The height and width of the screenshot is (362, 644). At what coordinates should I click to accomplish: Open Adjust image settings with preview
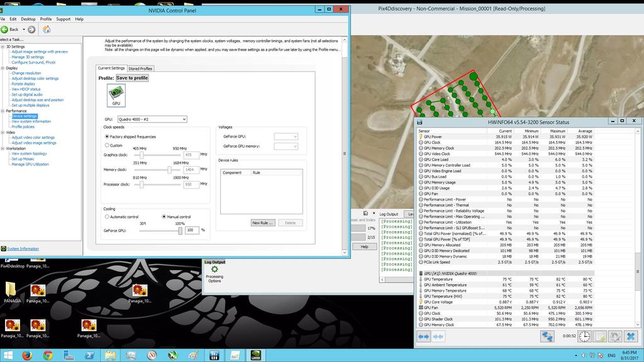pyautogui.click(x=40, y=52)
